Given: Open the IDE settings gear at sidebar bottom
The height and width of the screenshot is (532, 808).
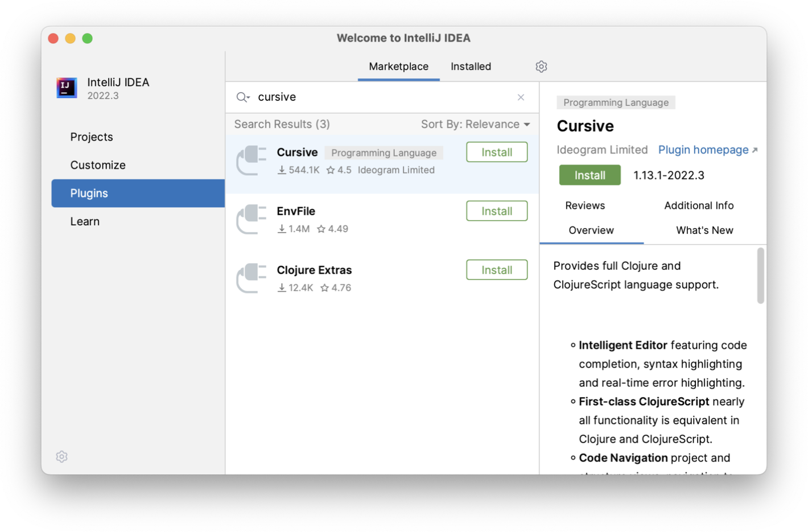Looking at the screenshot, I should pyautogui.click(x=62, y=456).
